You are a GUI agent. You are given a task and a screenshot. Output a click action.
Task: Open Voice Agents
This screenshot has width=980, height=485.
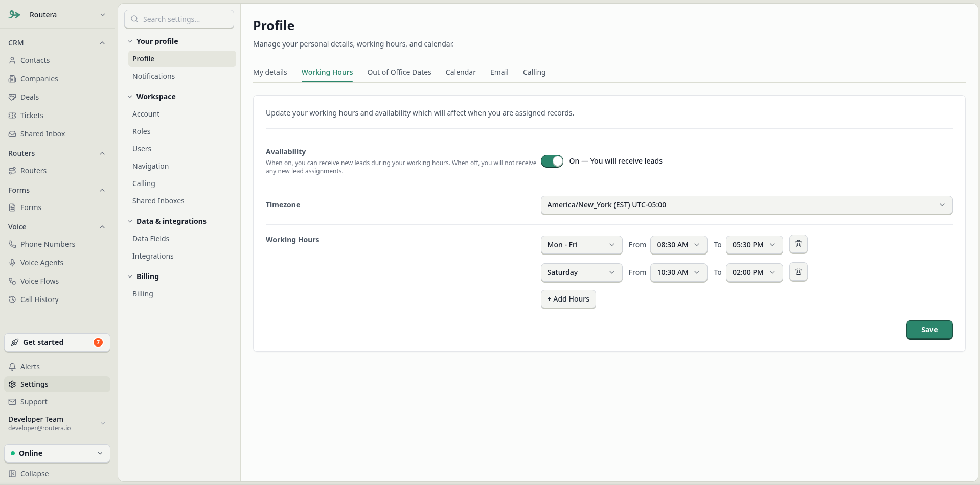[x=57, y=263]
